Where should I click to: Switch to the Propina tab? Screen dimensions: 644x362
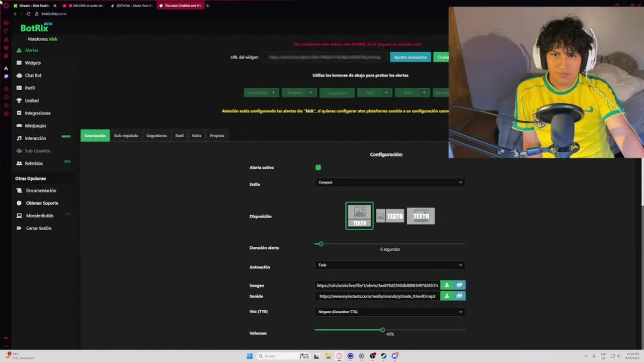(x=217, y=136)
